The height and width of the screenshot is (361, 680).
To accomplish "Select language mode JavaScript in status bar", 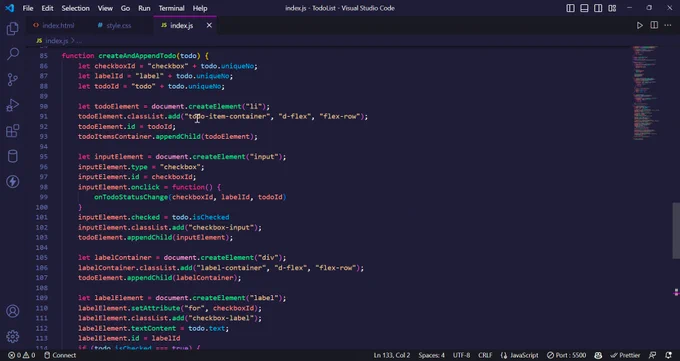I will pos(520,355).
